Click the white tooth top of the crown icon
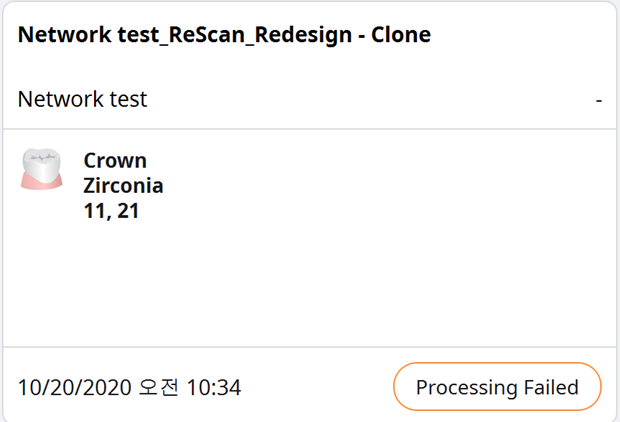The width and height of the screenshot is (620, 422). click(42, 163)
